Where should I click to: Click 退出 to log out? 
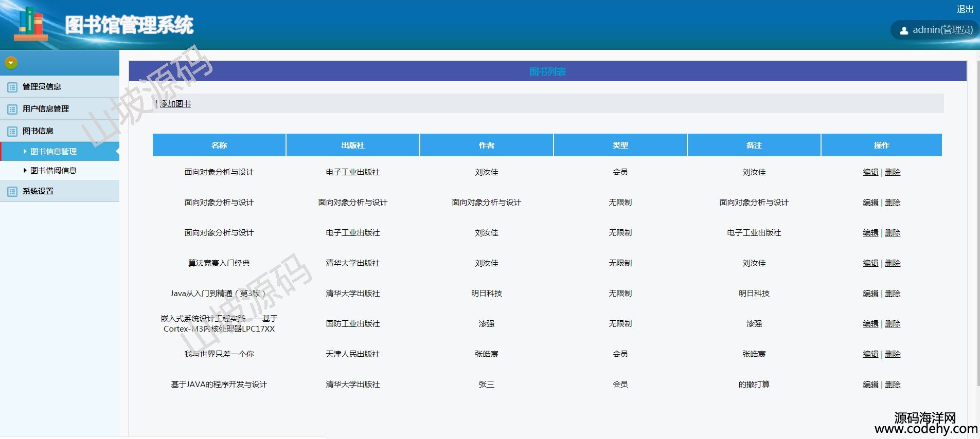point(965,9)
